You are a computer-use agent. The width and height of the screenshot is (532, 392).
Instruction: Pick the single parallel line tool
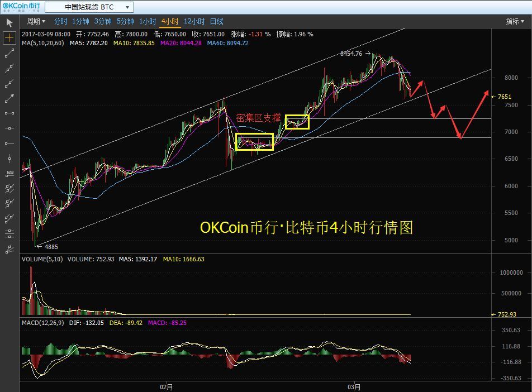[x=9, y=219]
